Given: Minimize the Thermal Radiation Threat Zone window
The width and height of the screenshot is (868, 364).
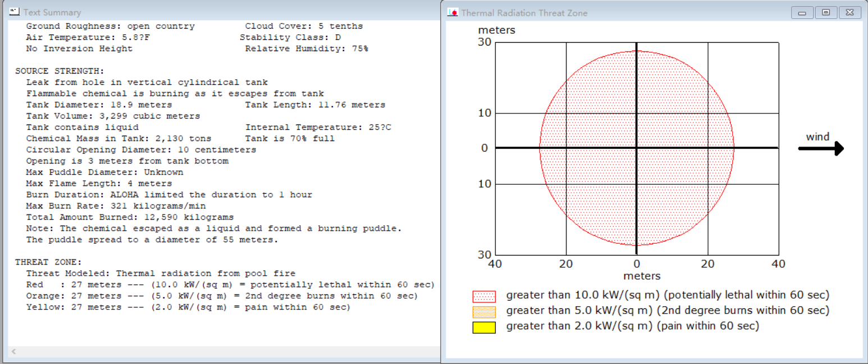Looking at the screenshot, I should pos(802,12).
